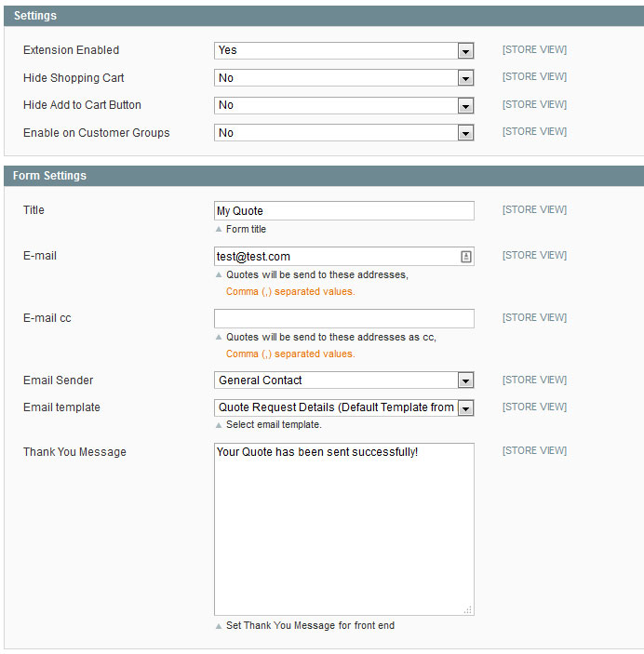This screenshot has width=644, height=654.
Task: Click the Hide Shopping Cart label
Action: point(74,78)
